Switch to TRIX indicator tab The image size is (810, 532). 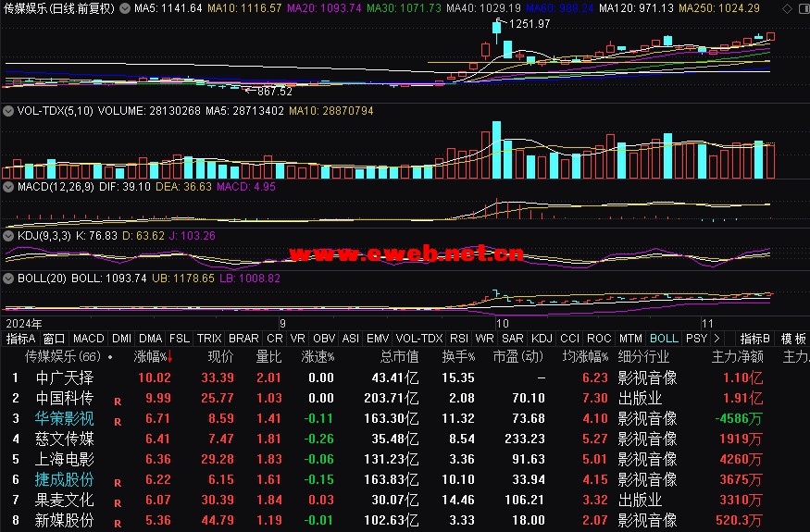click(208, 339)
